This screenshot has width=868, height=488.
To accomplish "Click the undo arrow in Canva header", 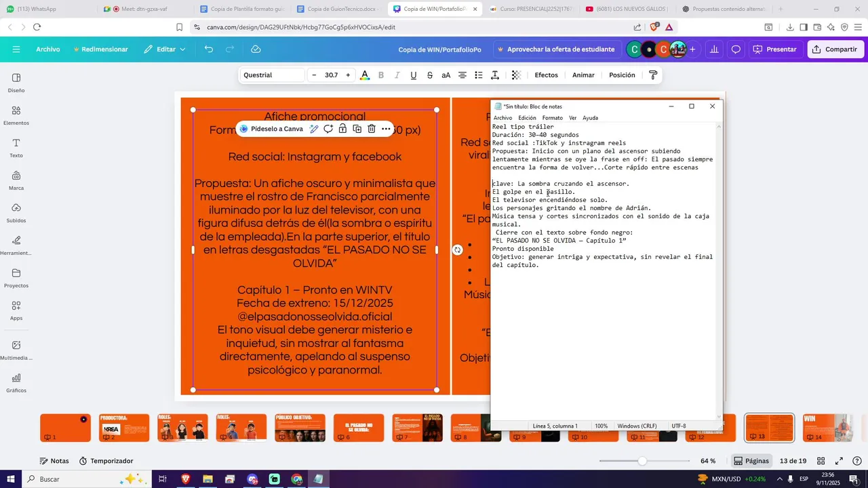I will [x=209, y=49].
